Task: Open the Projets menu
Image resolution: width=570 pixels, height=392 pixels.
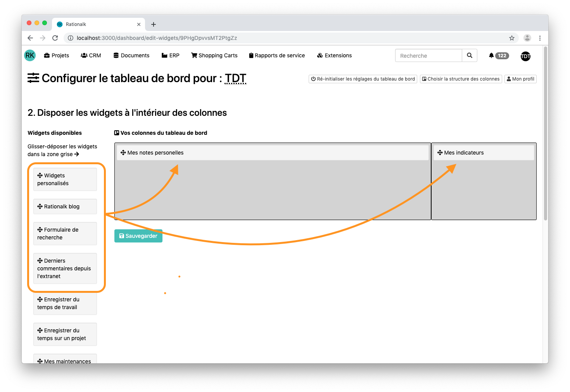Action: tap(57, 55)
